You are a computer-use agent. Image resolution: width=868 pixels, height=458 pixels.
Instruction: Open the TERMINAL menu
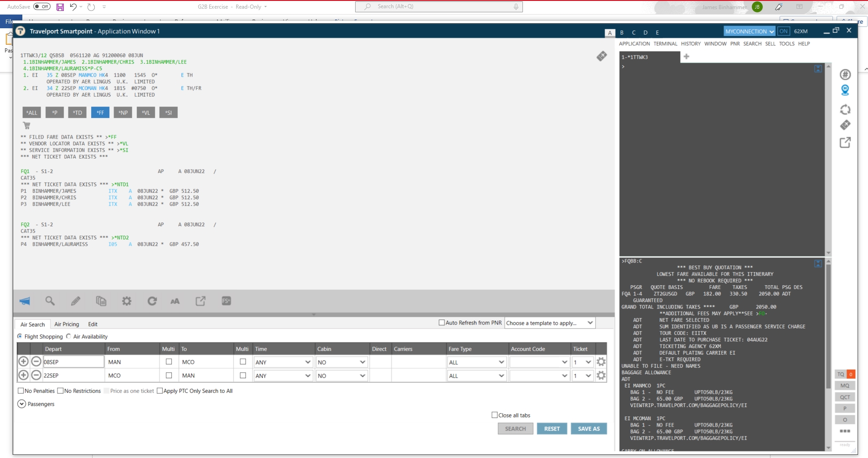[x=665, y=44]
